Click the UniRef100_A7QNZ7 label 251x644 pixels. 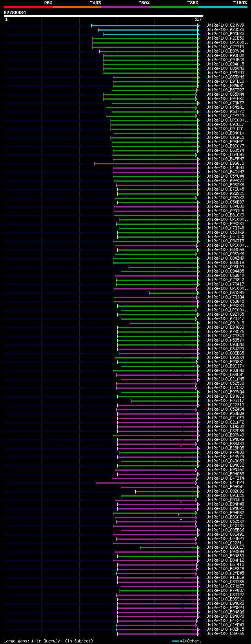pyautogui.click(x=225, y=103)
